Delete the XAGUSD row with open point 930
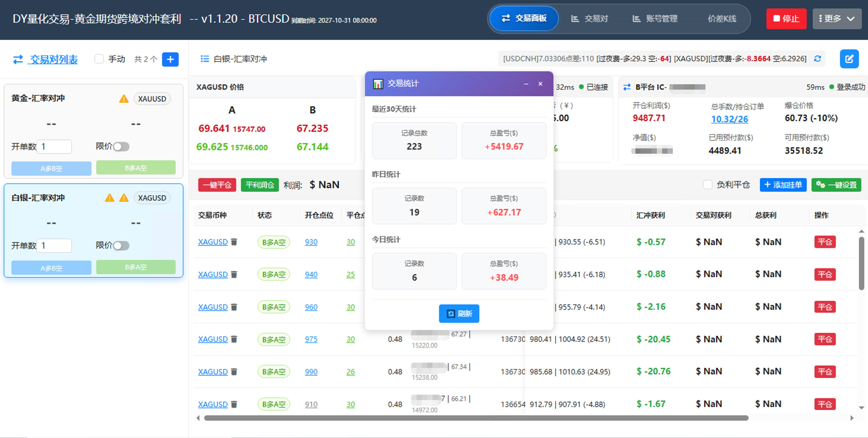Viewport: 868px width, 438px height. click(x=234, y=242)
